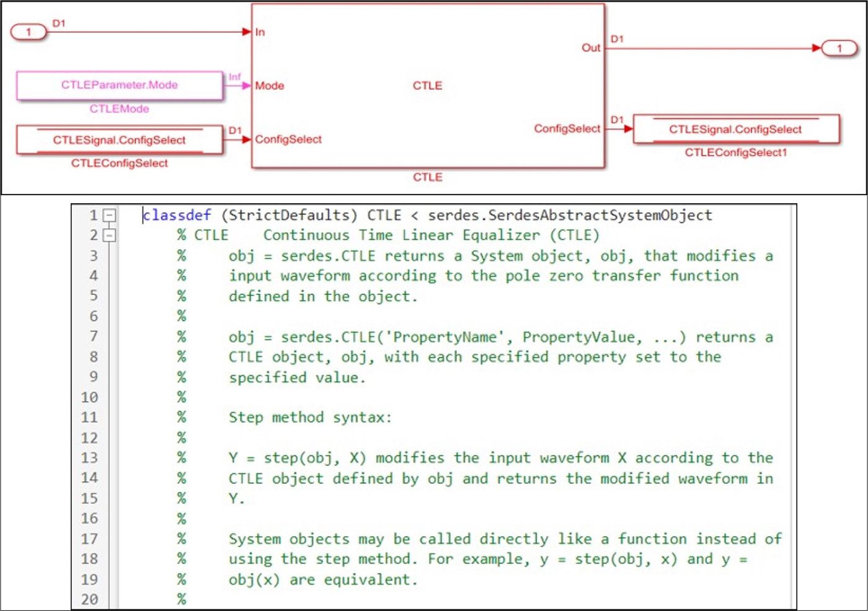Screen dimensions: 868x611
Task: Select the CTLE subsystem block
Action: click(x=428, y=87)
